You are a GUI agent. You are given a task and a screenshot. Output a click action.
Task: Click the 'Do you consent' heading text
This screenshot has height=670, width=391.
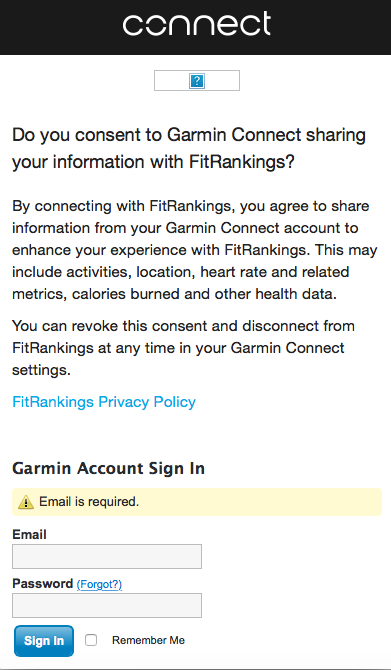coord(189,149)
